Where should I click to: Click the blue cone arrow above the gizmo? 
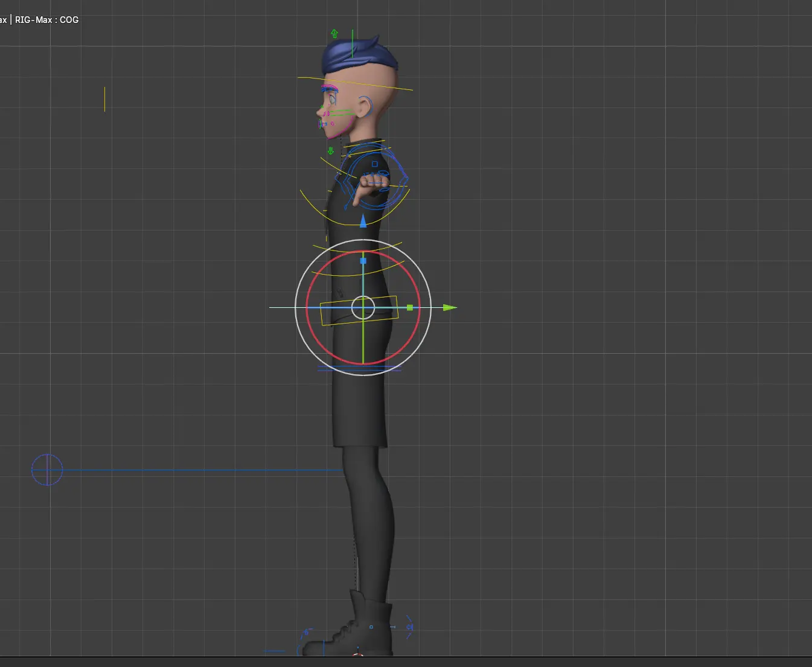(x=363, y=222)
